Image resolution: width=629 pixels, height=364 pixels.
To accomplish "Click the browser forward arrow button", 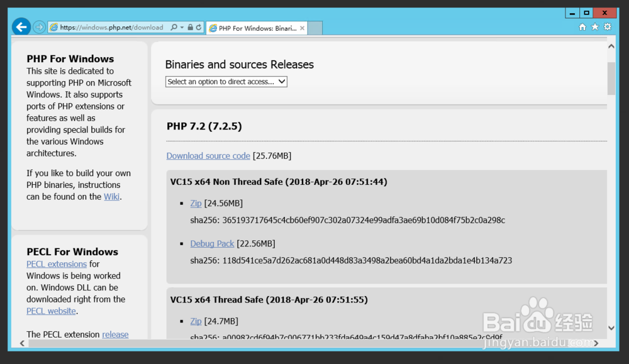I will click(x=39, y=27).
